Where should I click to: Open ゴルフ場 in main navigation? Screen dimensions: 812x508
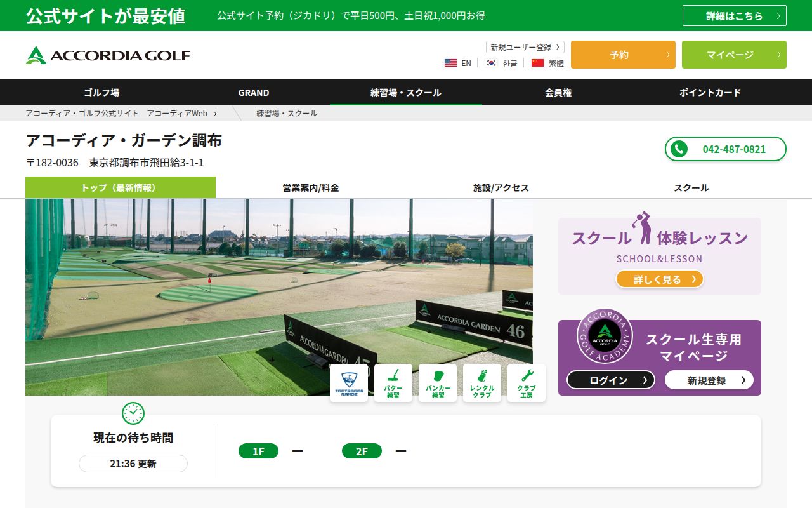101,92
